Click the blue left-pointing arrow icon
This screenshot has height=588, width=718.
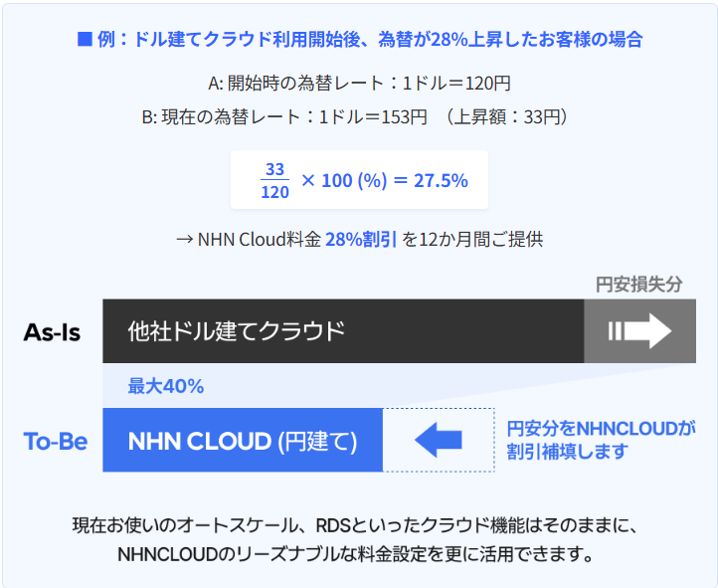[x=439, y=440]
